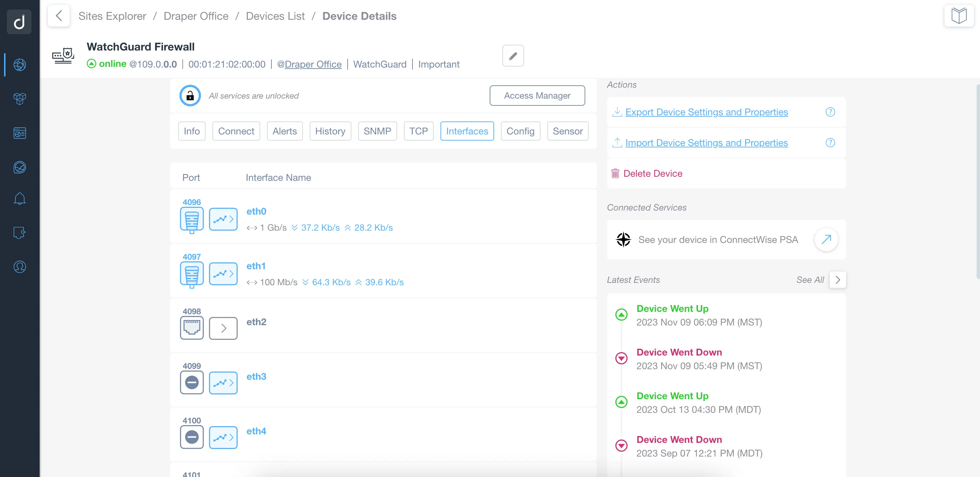Click the port 4097 connector icon
Viewport: 980px width, 477px height.
(x=192, y=274)
